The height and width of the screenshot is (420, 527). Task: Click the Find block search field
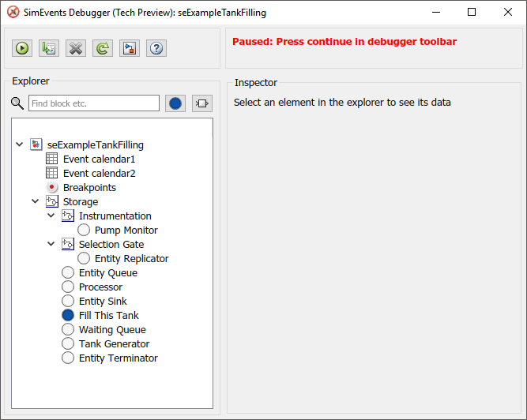point(93,103)
